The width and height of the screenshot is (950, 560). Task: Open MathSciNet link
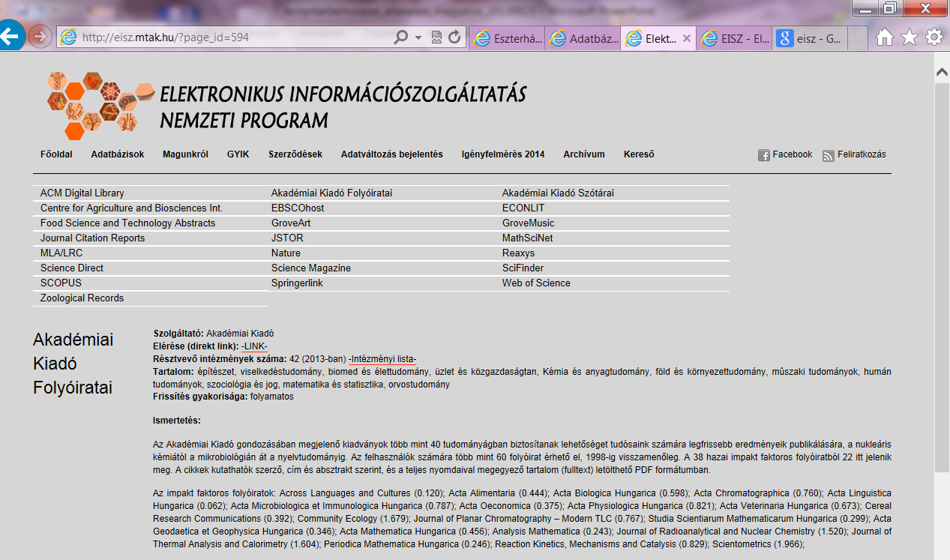(x=528, y=238)
